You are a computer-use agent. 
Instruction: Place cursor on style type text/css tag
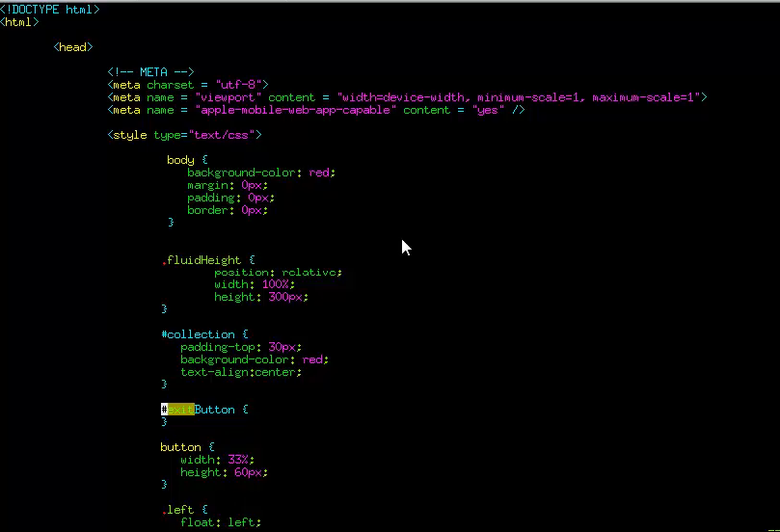coord(184,135)
